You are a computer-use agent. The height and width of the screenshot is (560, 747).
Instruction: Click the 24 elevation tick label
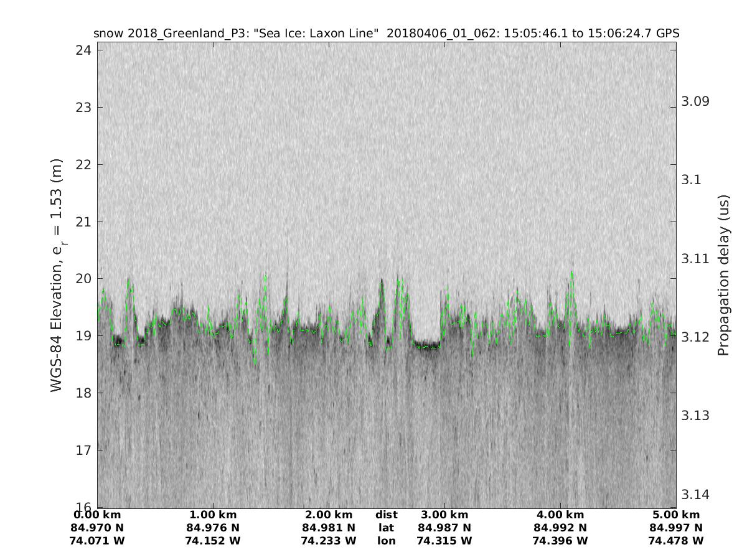click(82, 50)
